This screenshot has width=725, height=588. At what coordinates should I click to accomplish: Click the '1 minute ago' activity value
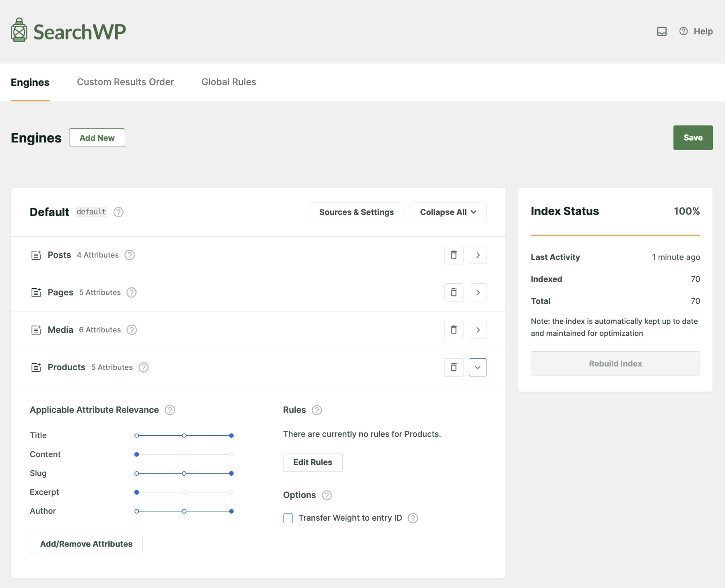coord(676,257)
